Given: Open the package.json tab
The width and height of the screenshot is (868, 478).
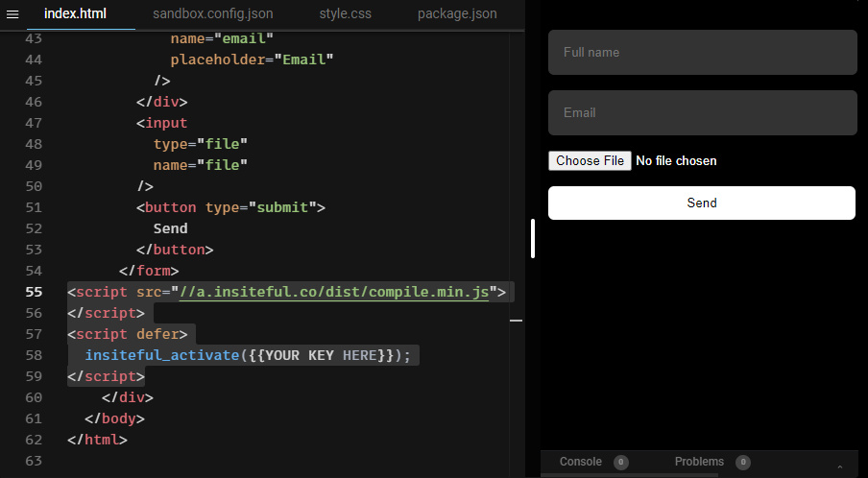Looking at the screenshot, I should coord(457,13).
